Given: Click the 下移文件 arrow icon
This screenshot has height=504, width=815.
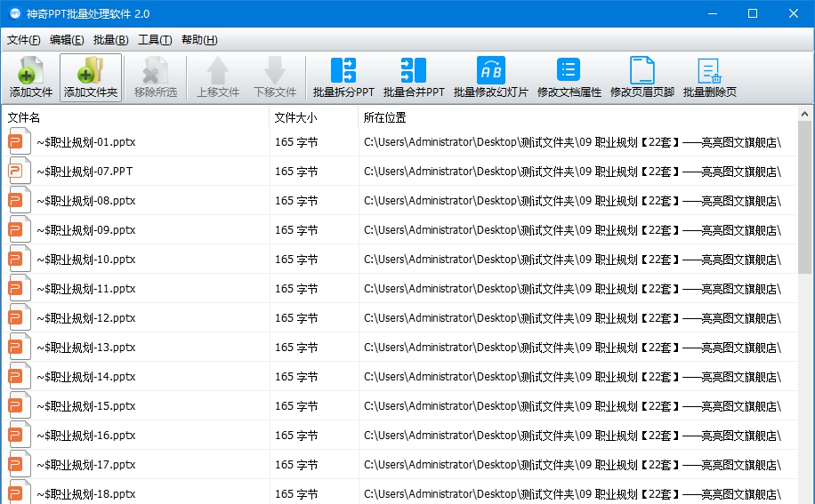Looking at the screenshot, I should click(275, 70).
